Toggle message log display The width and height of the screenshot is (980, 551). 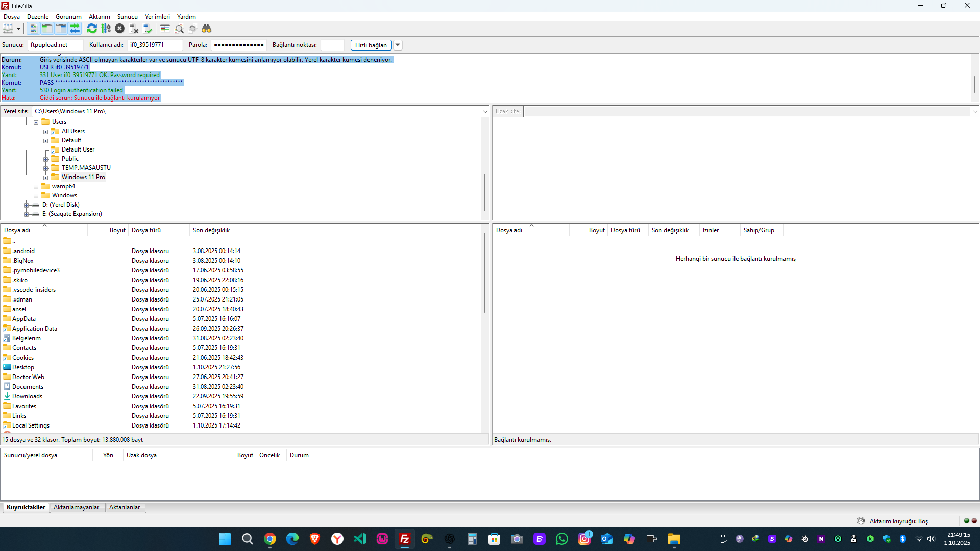[34, 29]
